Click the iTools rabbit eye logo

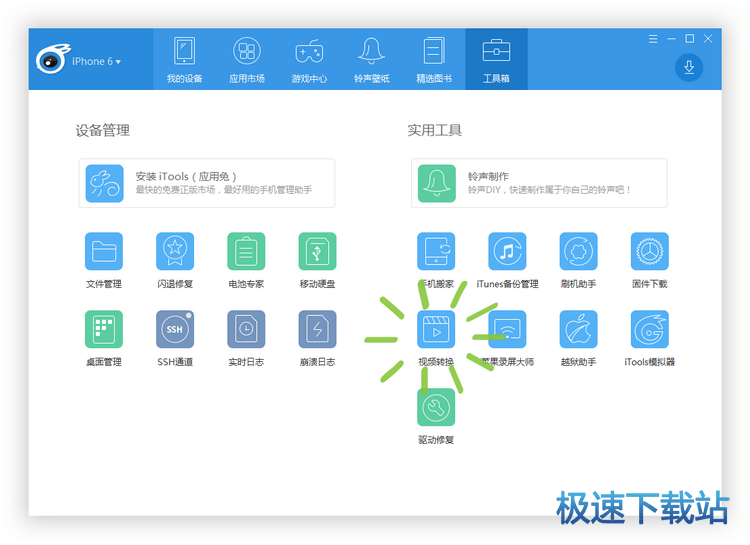pos(53,59)
